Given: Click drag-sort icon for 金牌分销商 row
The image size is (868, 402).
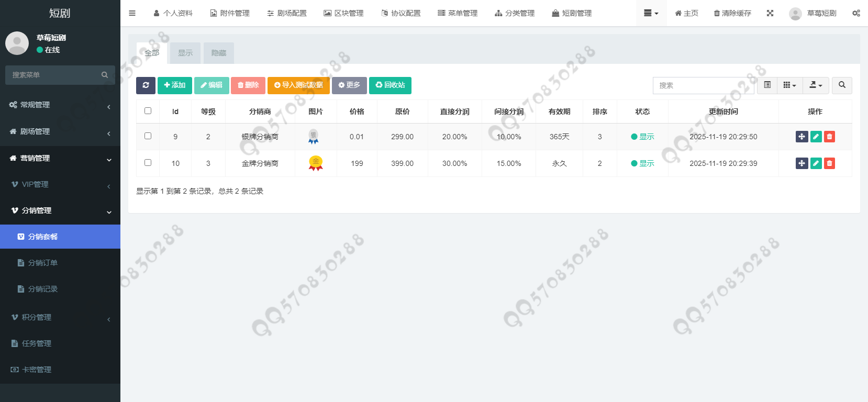Looking at the screenshot, I should 802,163.
